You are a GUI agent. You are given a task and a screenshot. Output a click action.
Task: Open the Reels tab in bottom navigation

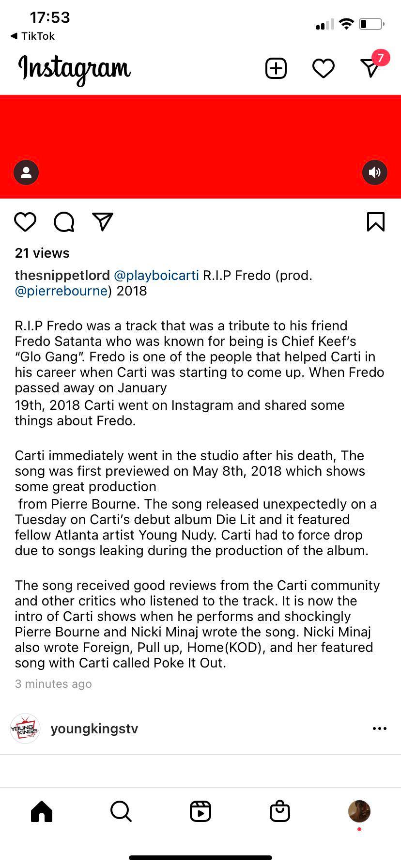point(200,811)
